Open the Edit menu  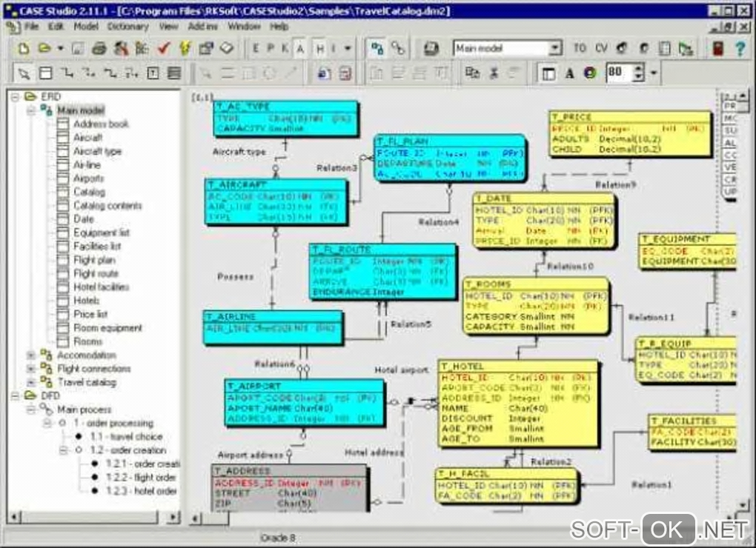pyautogui.click(x=56, y=27)
